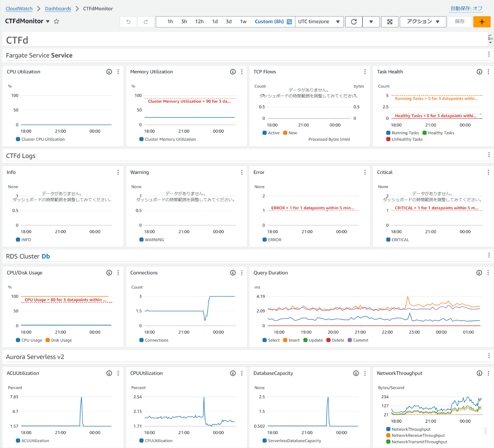Click the 保存 save button
The width and height of the screenshot is (494, 448).
(x=460, y=22)
